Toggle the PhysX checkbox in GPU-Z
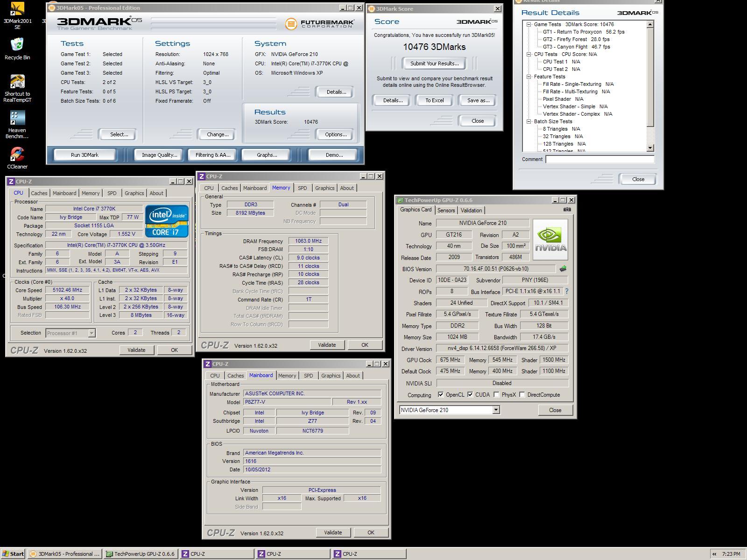 click(496, 395)
